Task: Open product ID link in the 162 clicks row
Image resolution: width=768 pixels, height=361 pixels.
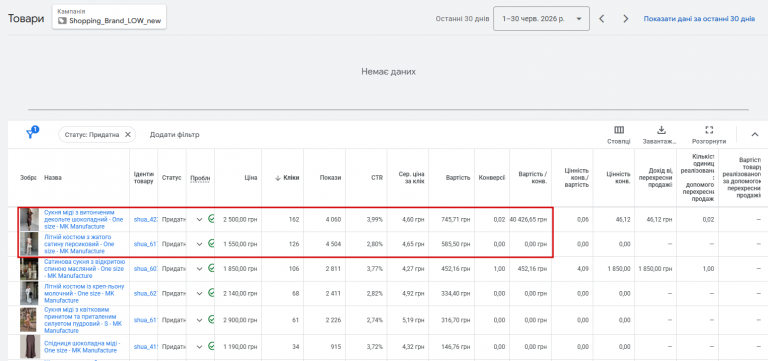Action: (x=145, y=219)
